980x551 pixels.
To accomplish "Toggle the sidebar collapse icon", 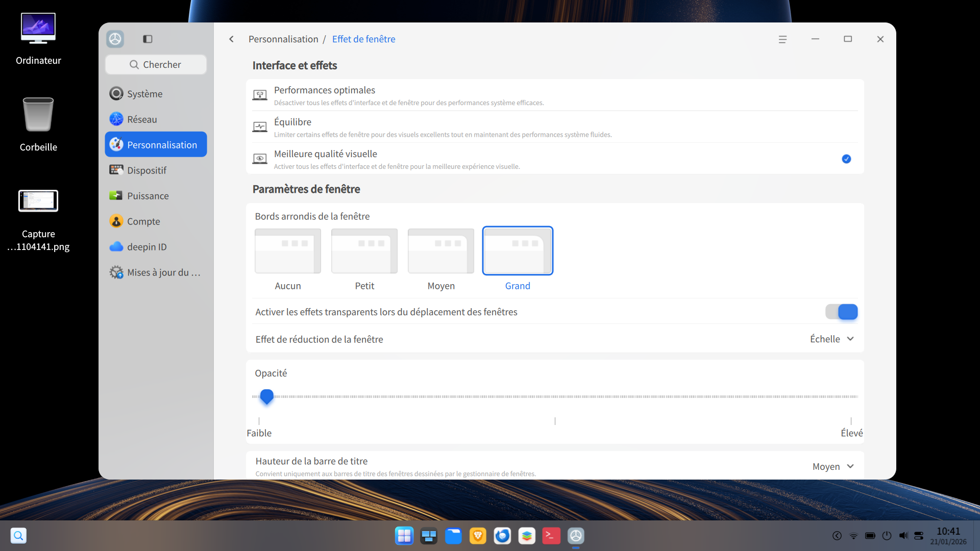I will click(148, 39).
